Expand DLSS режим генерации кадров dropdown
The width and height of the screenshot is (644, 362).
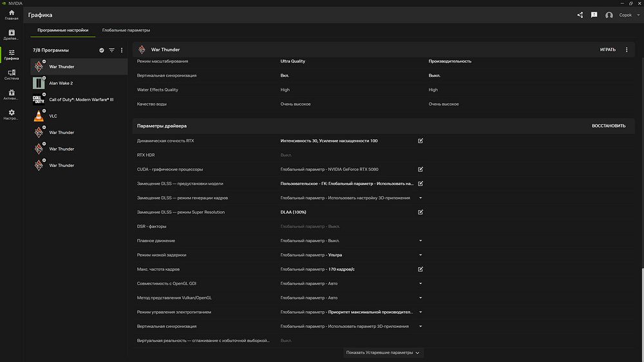click(x=420, y=198)
